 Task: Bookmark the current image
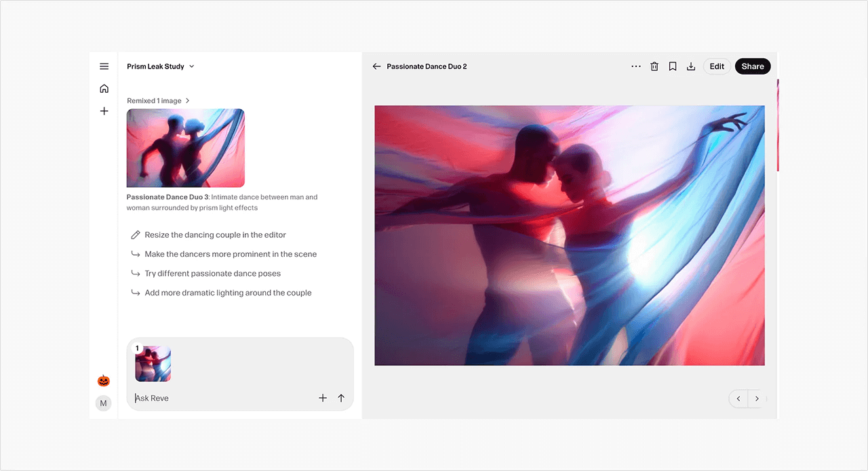click(x=673, y=66)
